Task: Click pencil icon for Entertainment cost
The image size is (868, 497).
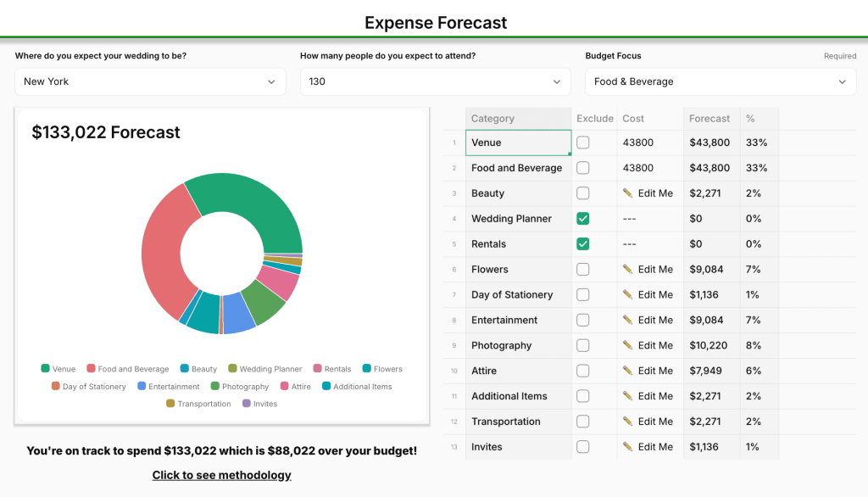Action: click(x=628, y=321)
